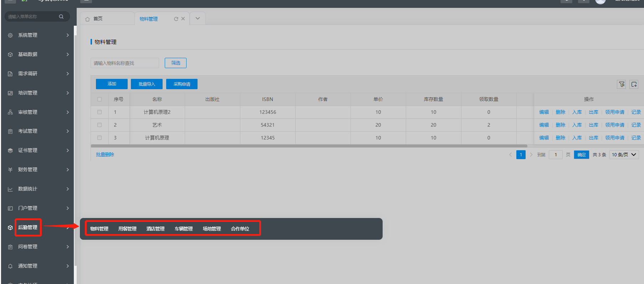Click the bell icon beside 通知管理
Viewport: 644px width, 284px height.
coord(10,266)
